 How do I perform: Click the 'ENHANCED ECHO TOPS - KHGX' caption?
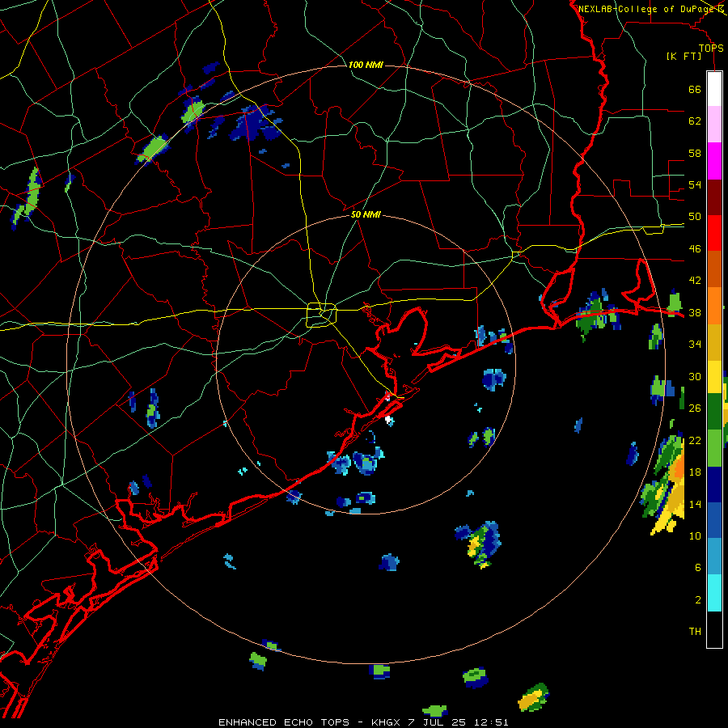pos(309,722)
